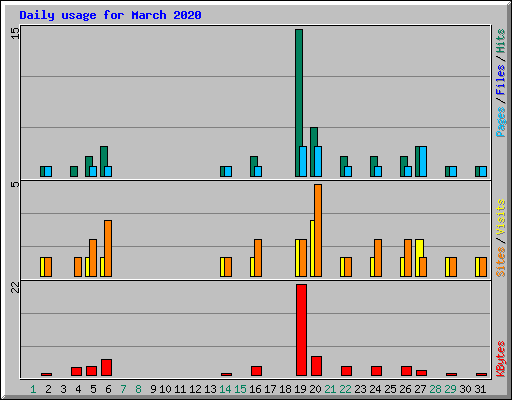Select the red KBytes bar for day 24
The height and width of the screenshot is (400, 512).
377,371
